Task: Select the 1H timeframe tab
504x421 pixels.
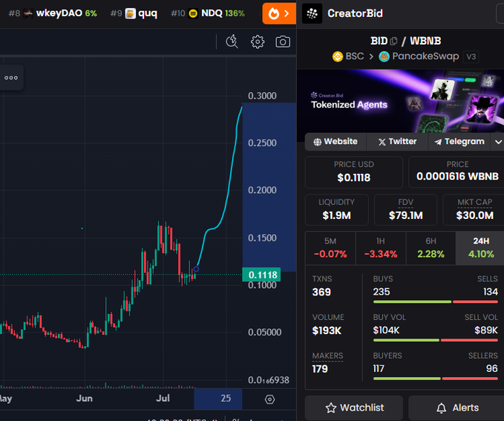Action: [381, 248]
